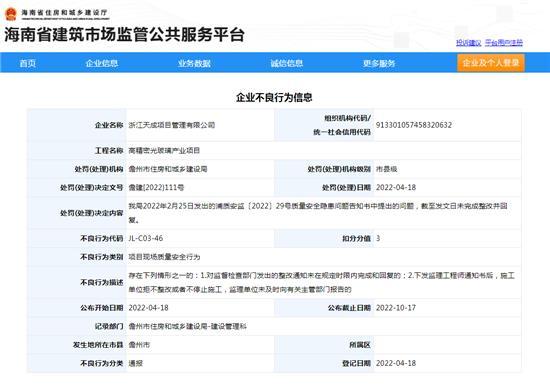Click the 处罚(处理)日期 label
The image size is (550, 385).
346,188
